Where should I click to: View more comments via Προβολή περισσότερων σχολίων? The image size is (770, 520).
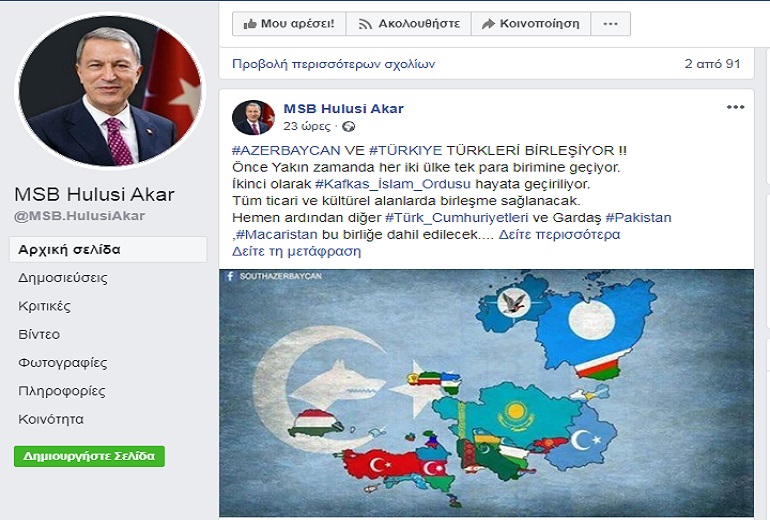tap(333, 64)
